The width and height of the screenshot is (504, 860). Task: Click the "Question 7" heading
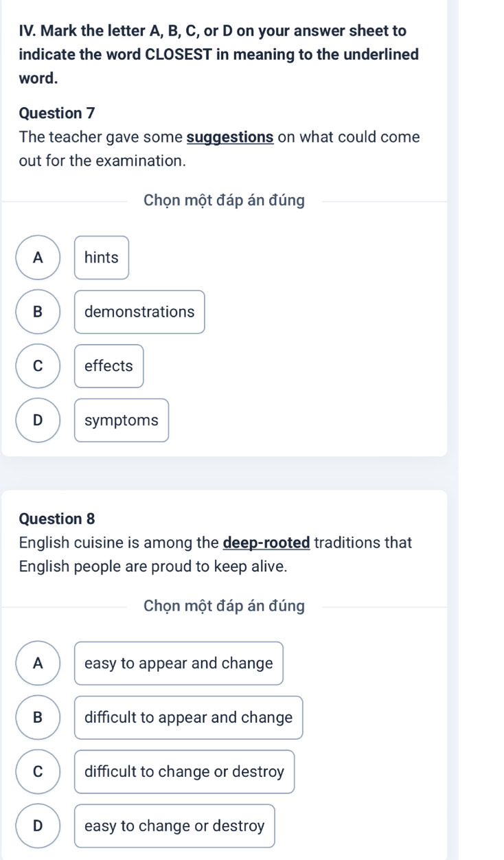click(x=58, y=111)
